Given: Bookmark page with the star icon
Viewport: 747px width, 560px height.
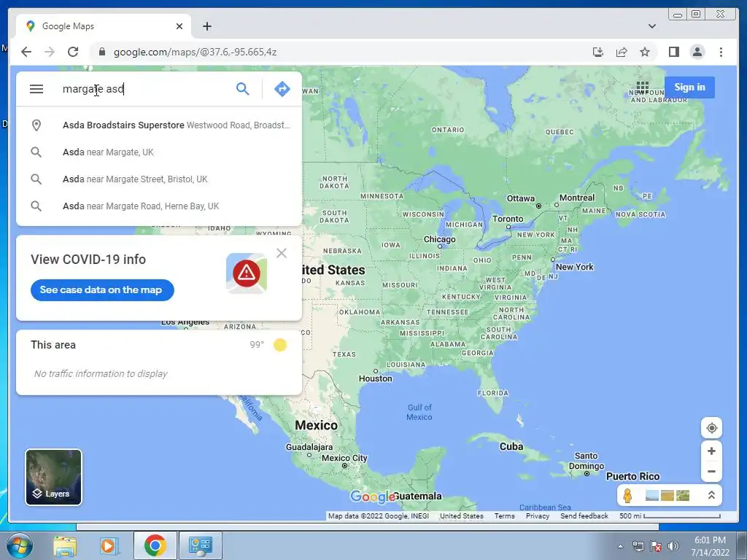Looking at the screenshot, I should 645,52.
